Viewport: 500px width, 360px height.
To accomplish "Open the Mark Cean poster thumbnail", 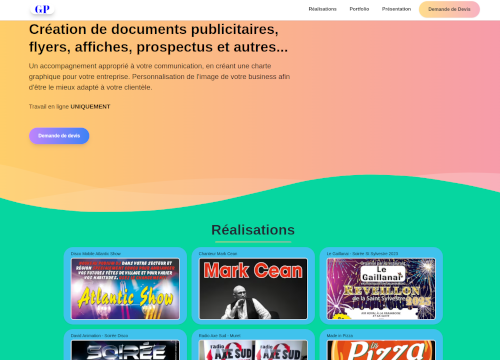I will pos(253,289).
